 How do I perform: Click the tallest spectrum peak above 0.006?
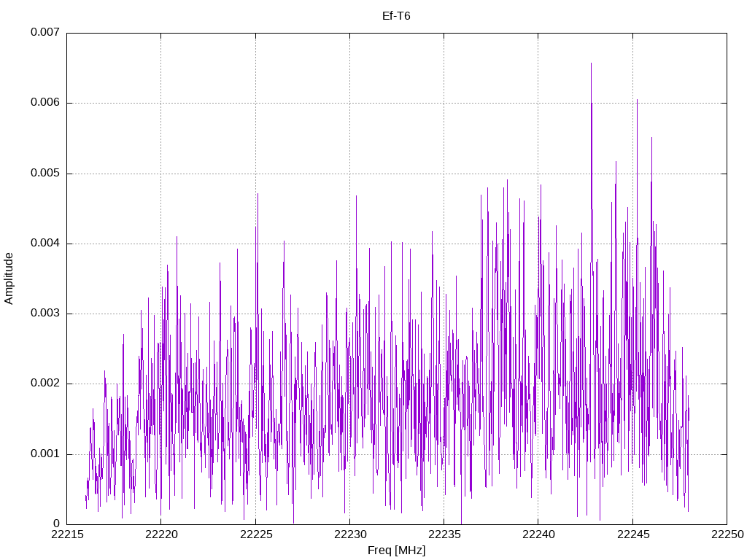click(591, 64)
